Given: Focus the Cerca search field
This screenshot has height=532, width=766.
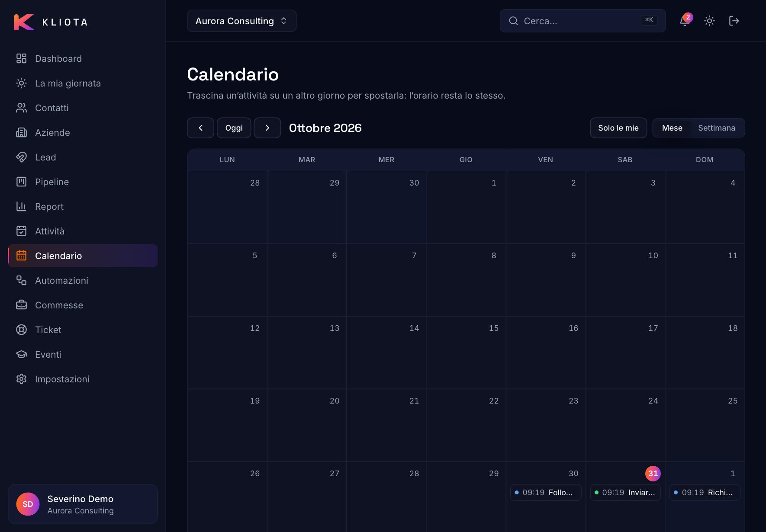Looking at the screenshot, I should click(x=583, y=21).
